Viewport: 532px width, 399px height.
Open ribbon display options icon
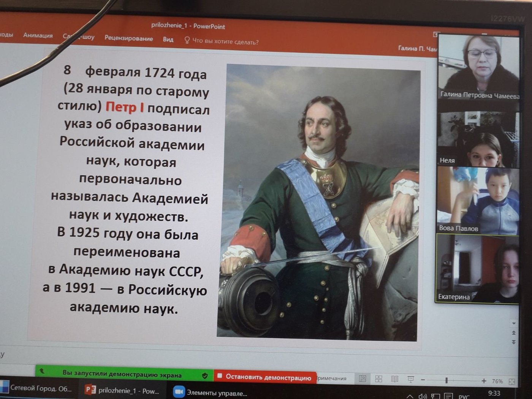coord(435,35)
